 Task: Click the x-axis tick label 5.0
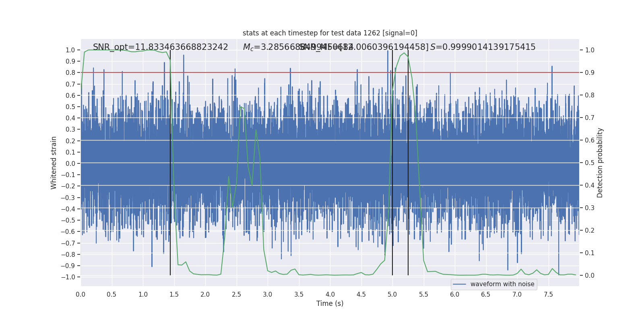(392, 295)
